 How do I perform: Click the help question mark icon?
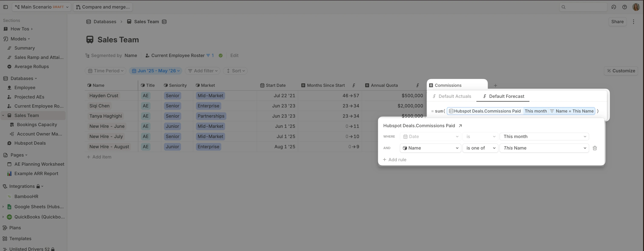[x=624, y=7]
